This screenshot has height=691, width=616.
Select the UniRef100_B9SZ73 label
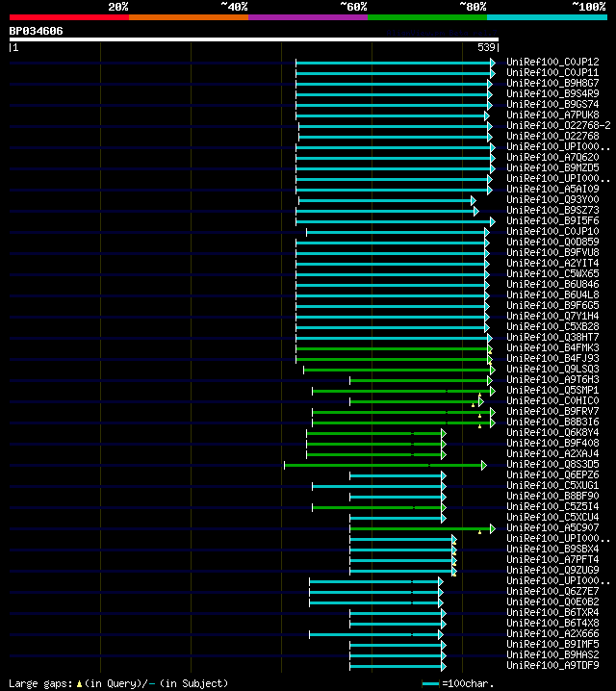(x=552, y=210)
